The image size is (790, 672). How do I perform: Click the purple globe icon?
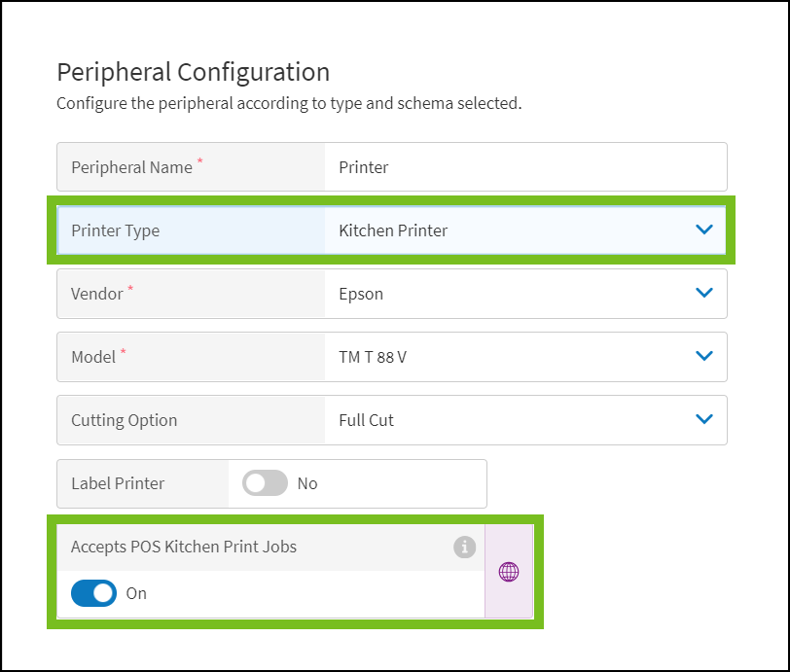[x=509, y=572]
